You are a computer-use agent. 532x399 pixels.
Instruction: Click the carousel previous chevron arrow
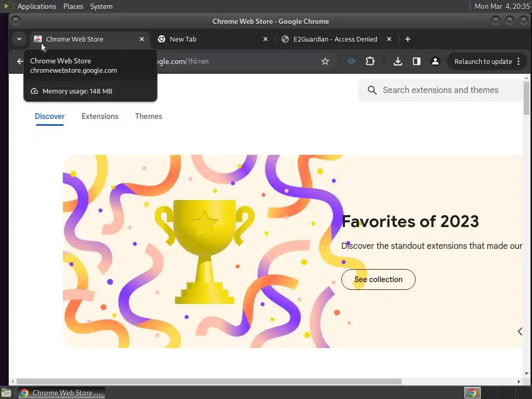pyautogui.click(x=520, y=331)
